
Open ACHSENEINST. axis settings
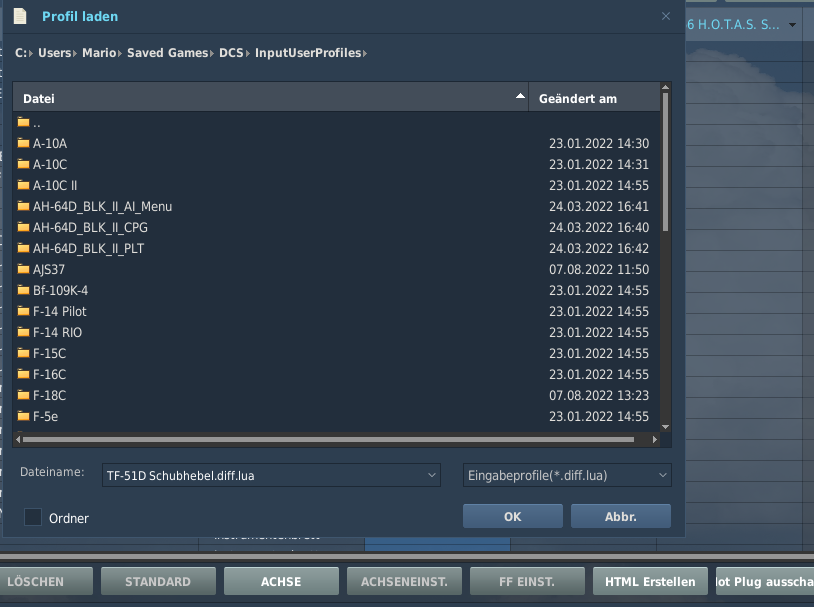tap(404, 582)
